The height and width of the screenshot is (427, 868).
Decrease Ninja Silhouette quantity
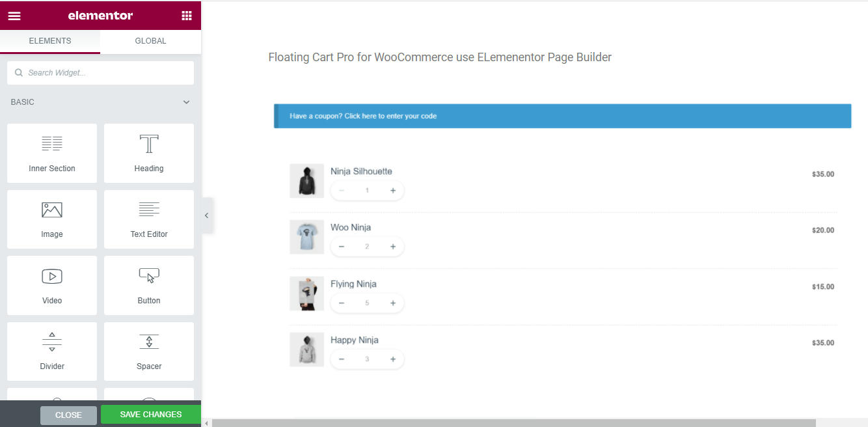coord(342,191)
